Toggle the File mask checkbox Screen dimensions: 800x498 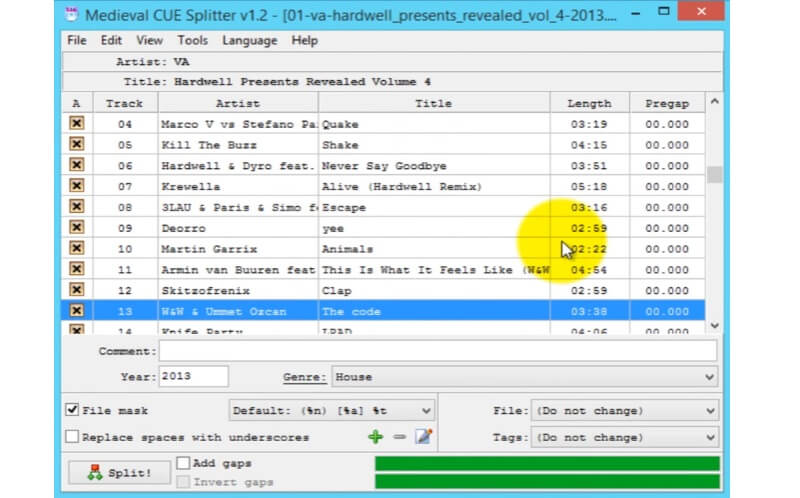point(72,410)
